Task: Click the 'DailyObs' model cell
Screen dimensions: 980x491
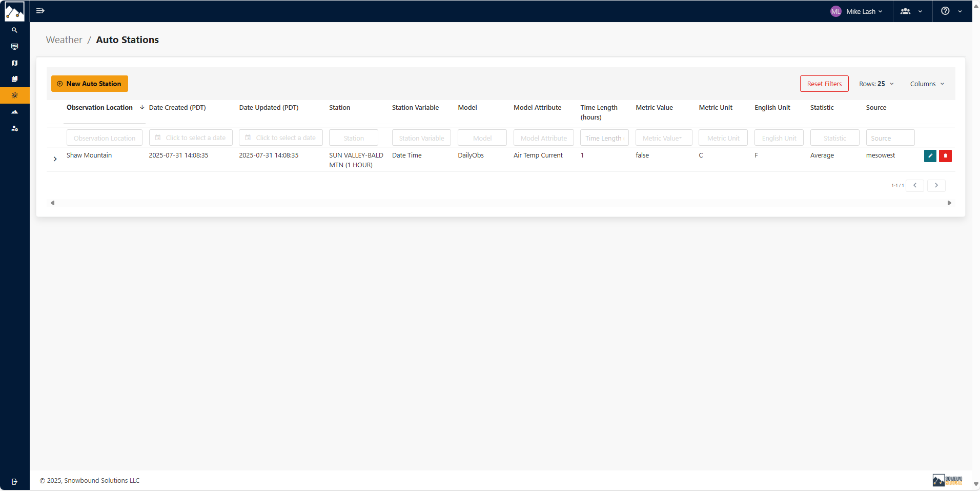Action: pos(471,155)
